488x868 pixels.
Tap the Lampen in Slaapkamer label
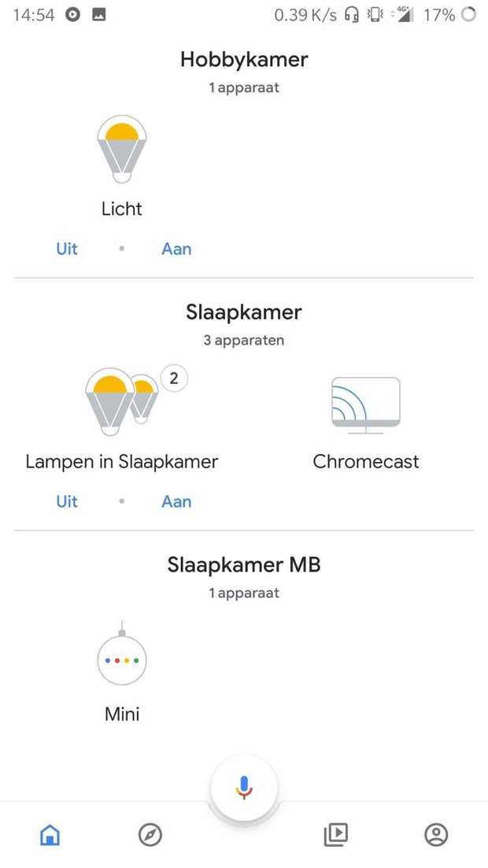click(122, 462)
